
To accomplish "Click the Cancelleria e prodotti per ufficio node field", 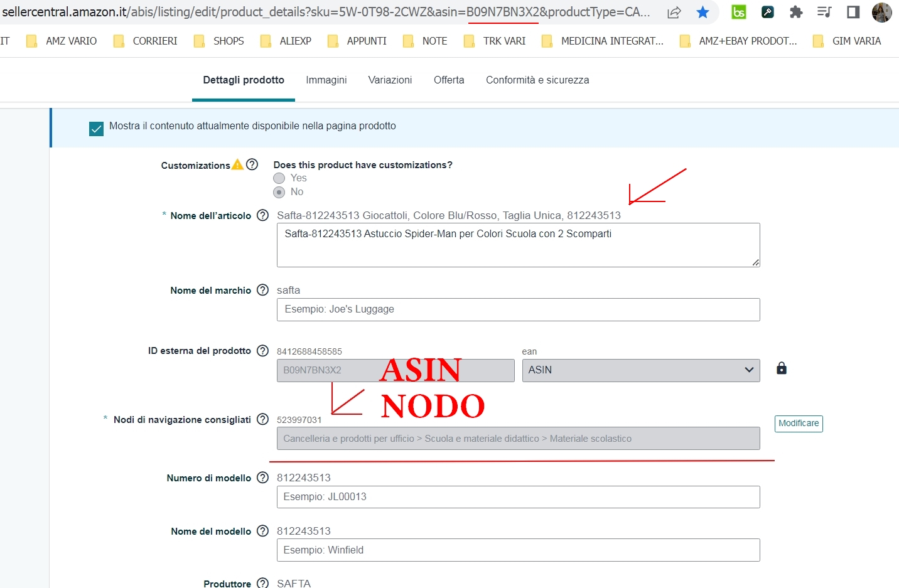I will pyautogui.click(x=519, y=439).
